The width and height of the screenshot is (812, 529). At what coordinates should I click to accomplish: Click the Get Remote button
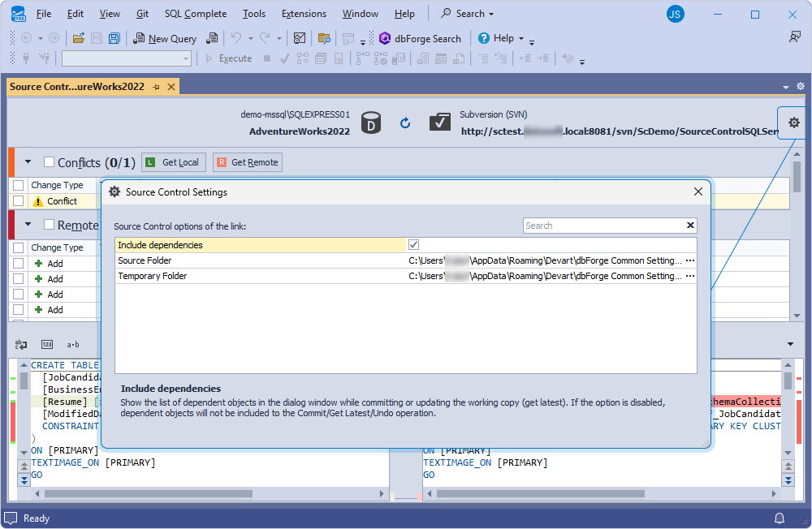click(x=248, y=162)
